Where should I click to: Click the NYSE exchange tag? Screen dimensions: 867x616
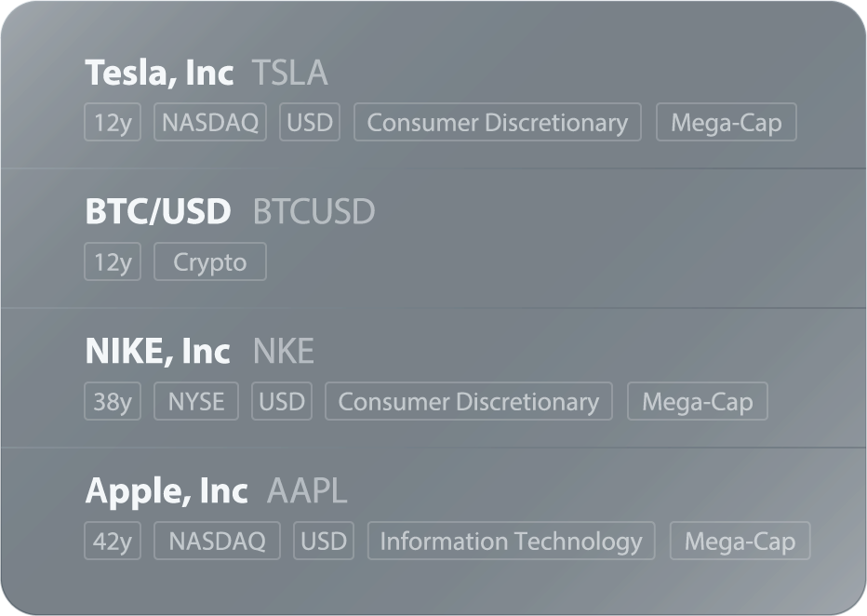coord(196,401)
